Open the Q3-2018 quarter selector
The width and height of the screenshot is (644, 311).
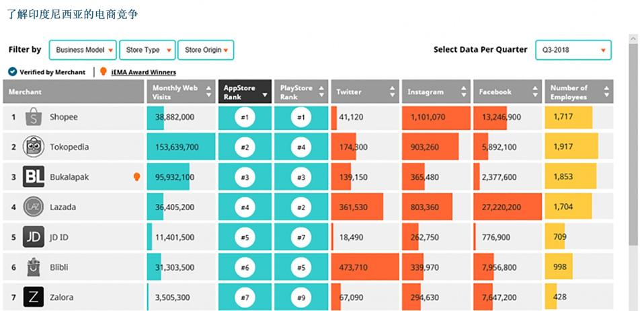[x=573, y=50]
